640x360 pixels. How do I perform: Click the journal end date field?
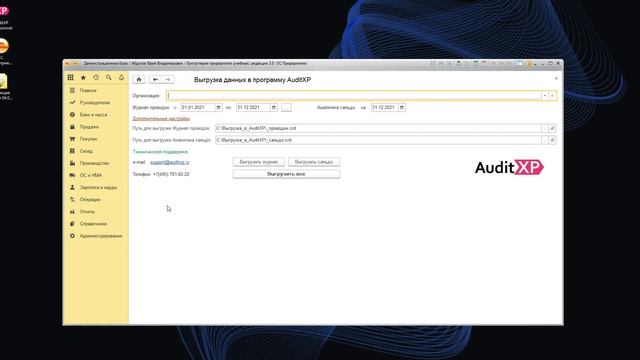[253, 107]
